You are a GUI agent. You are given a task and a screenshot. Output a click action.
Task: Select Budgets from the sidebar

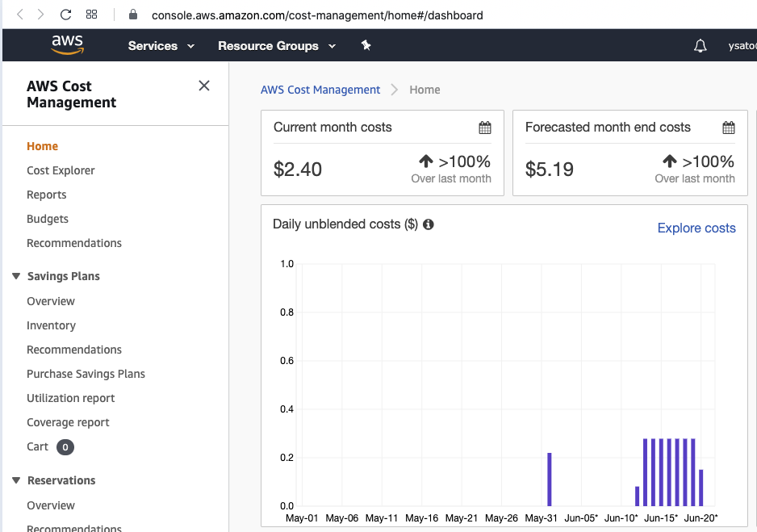[48, 219]
